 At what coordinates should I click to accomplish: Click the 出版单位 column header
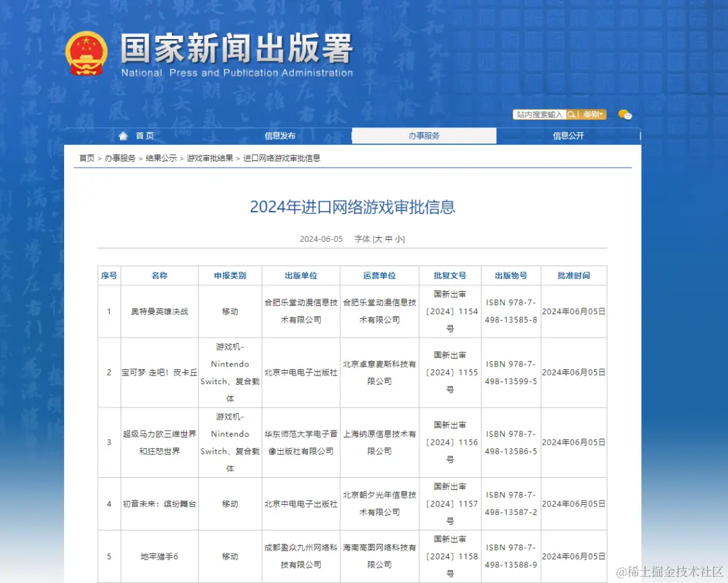(301, 275)
